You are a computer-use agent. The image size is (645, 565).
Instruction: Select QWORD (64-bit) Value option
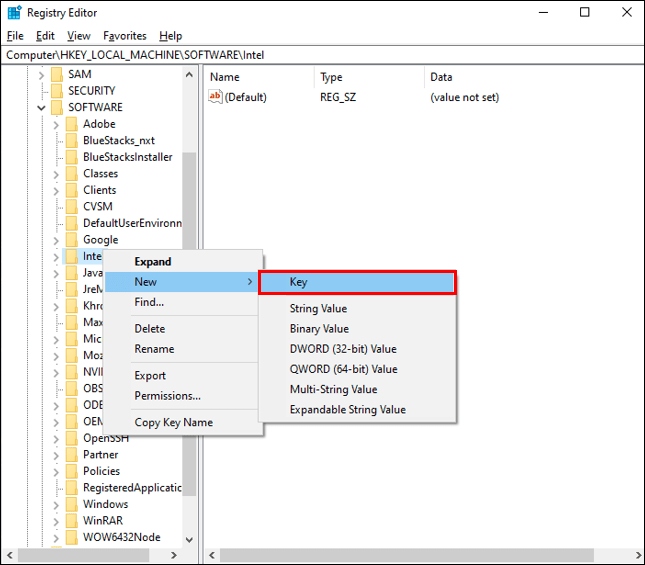pos(357,369)
